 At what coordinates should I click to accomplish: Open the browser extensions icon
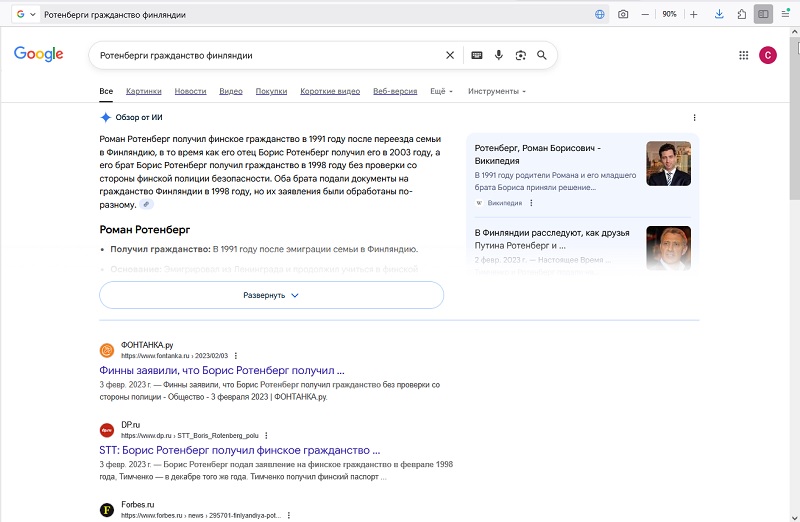(x=742, y=14)
